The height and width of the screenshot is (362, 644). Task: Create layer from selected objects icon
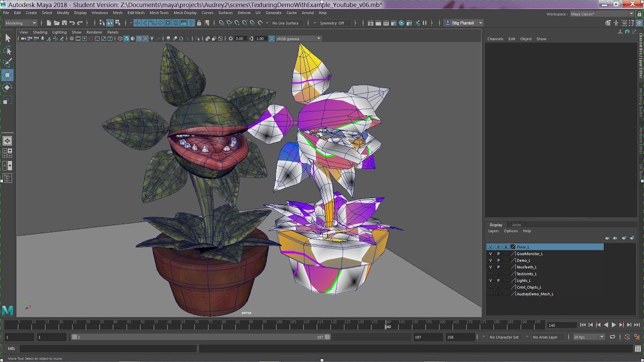coord(632,238)
